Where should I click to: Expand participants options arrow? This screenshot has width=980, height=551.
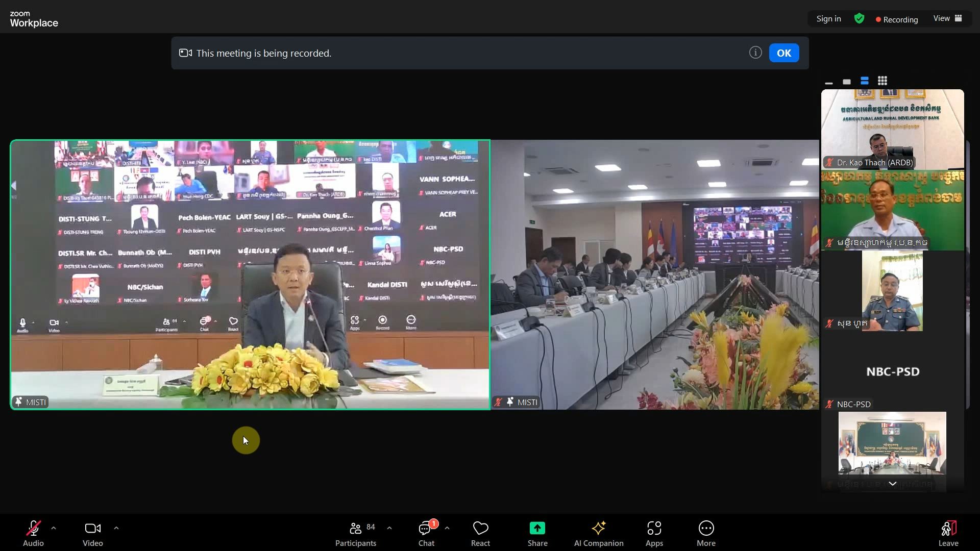(x=389, y=528)
